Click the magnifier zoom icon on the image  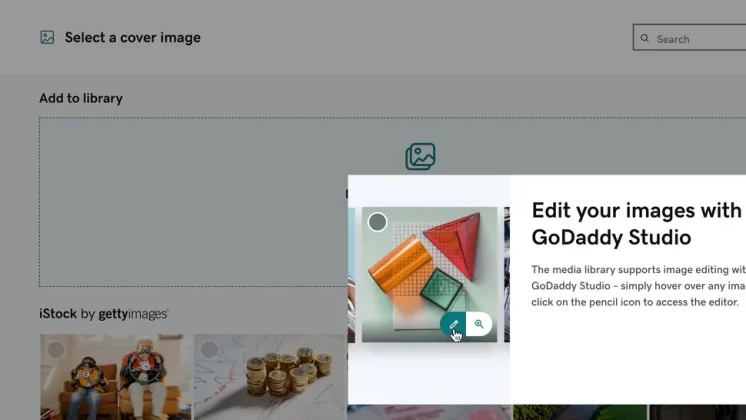(479, 324)
